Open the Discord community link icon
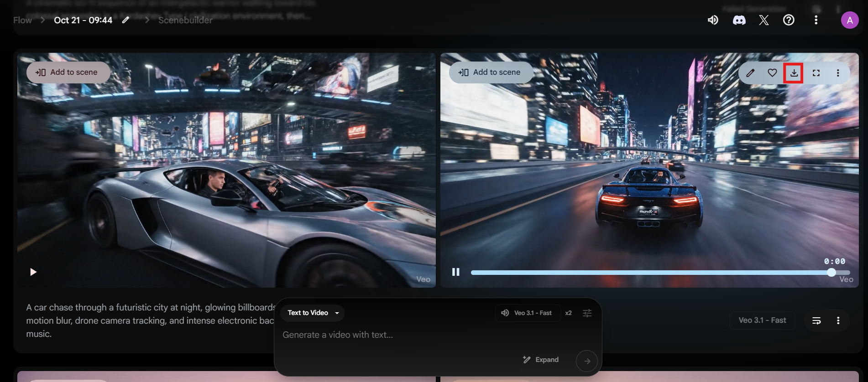Image resolution: width=868 pixels, height=382 pixels. (x=739, y=20)
